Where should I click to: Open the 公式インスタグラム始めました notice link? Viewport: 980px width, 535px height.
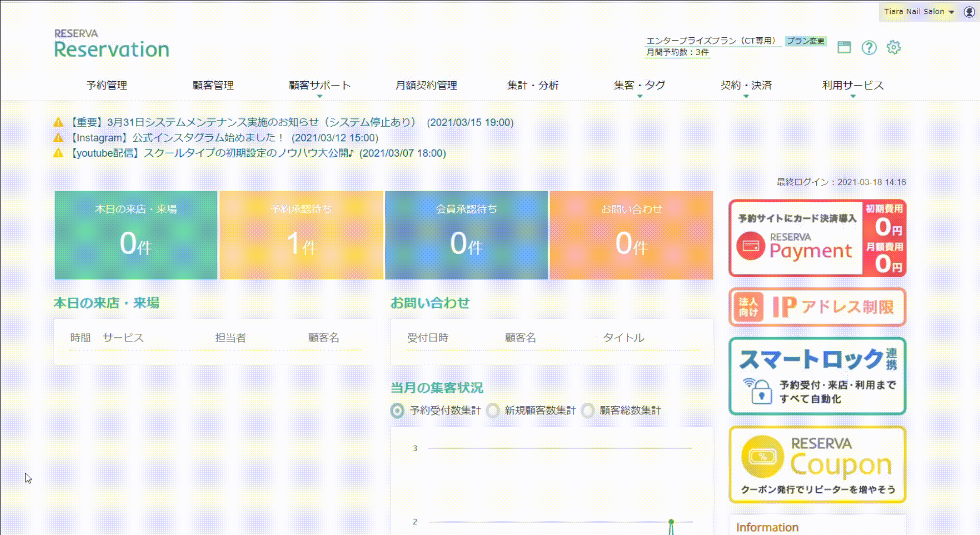pyautogui.click(x=223, y=138)
